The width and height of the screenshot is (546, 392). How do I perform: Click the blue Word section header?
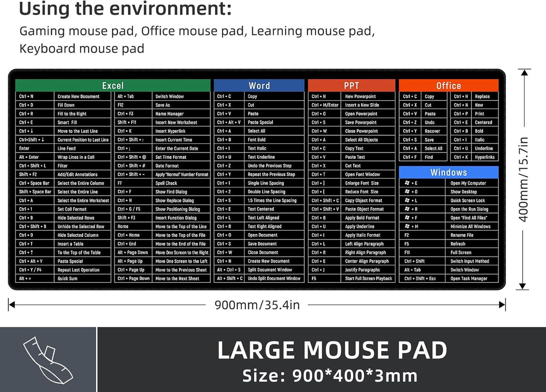pyautogui.click(x=259, y=85)
